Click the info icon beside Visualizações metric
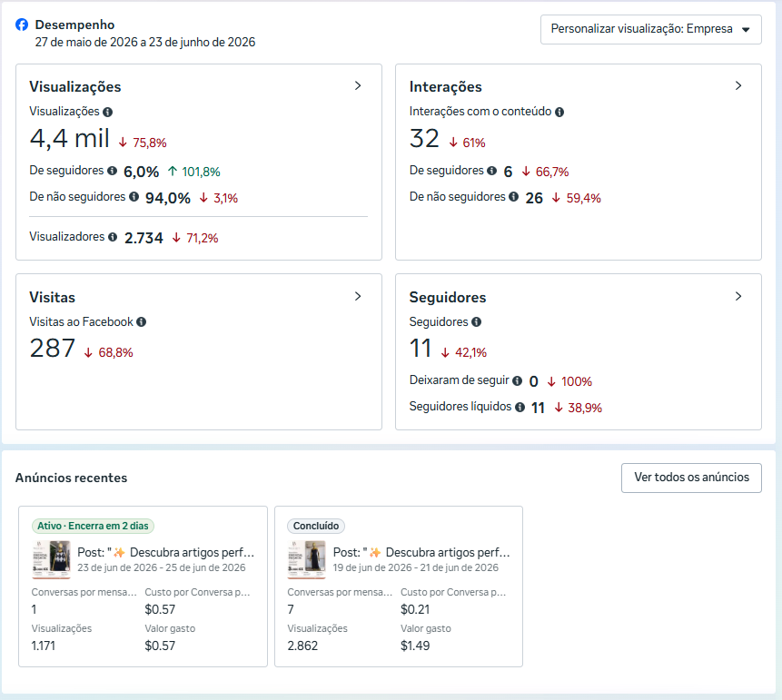The width and height of the screenshot is (782, 700). point(108,113)
